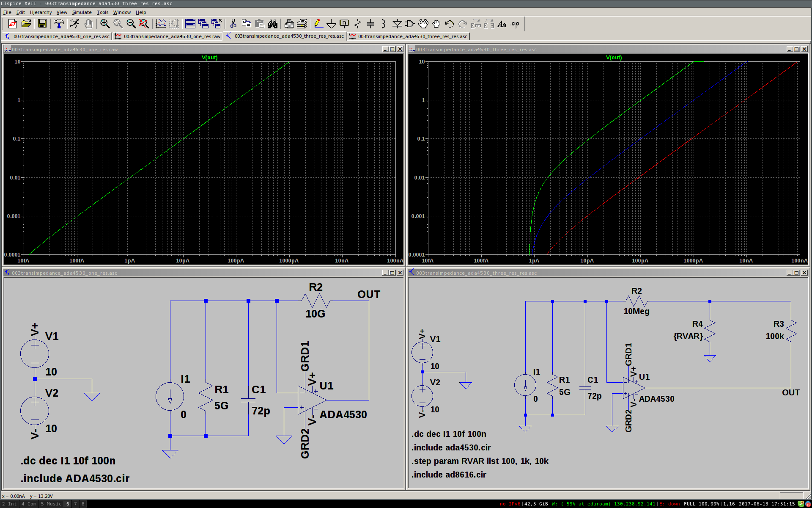Viewport: 812px width, 508px height.
Task: Place a ground symbol tool
Action: pyautogui.click(x=331, y=24)
